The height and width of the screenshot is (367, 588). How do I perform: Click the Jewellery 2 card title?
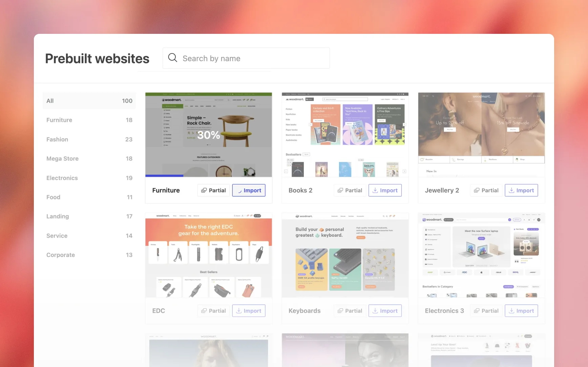tap(442, 190)
